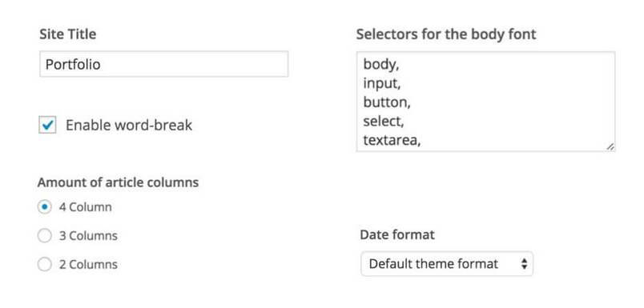Viewport: 644px width, 308px height.
Task: Place cursor on the "textarea," line
Action: pyautogui.click(x=392, y=140)
